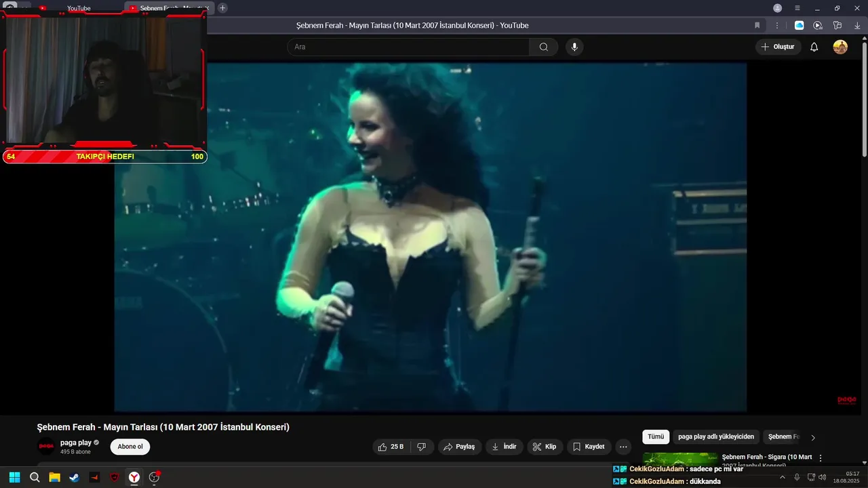868x488 pixels.
Task: Open YouTube notifications bell
Action: click(814, 47)
